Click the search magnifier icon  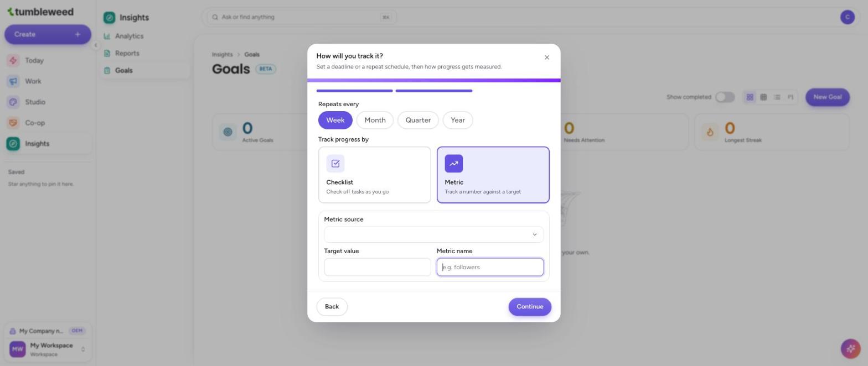click(x=215, y=17)
